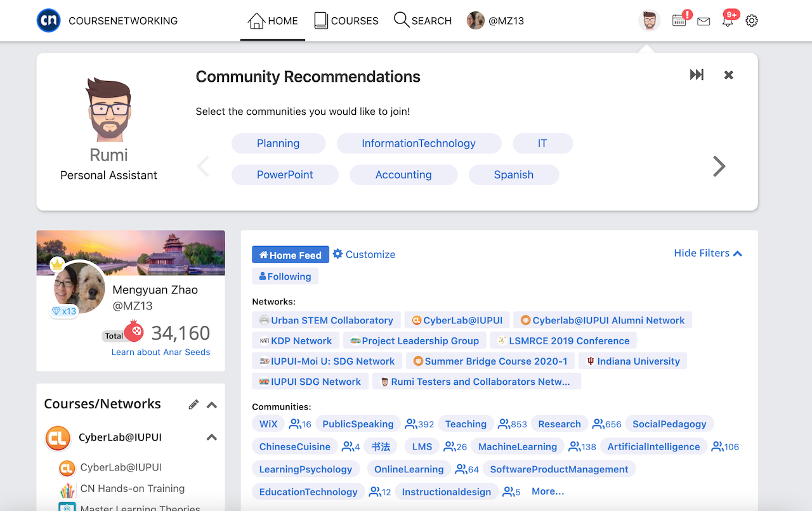
Task: Expand communities list with More...
Action: [548, 491]
